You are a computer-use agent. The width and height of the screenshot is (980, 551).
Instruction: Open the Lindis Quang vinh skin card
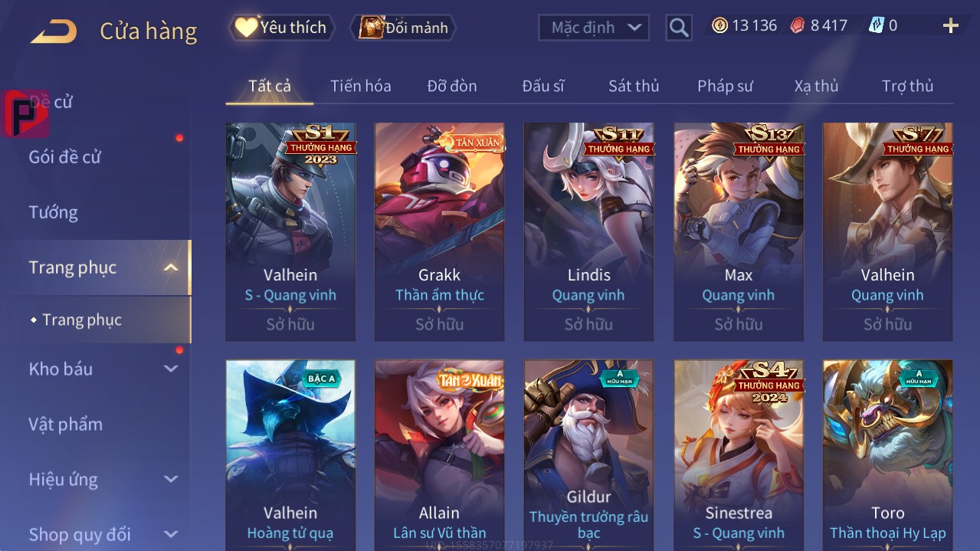click(589, 231)
